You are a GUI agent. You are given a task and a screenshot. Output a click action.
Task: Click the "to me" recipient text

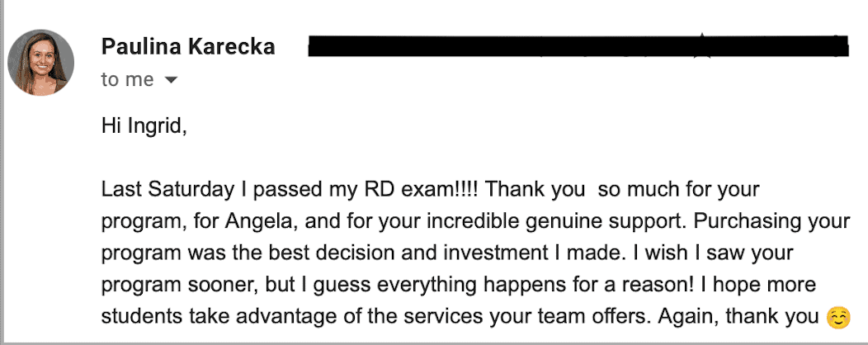coord(127,80)
